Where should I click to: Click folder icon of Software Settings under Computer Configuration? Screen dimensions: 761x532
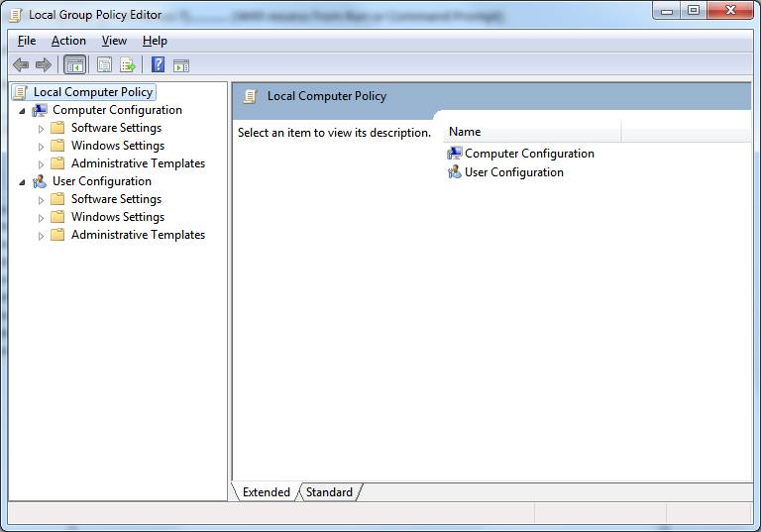pos(57,128)
